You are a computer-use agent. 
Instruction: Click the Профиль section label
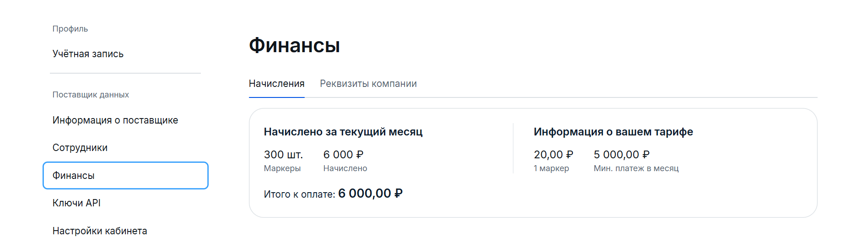70,29
